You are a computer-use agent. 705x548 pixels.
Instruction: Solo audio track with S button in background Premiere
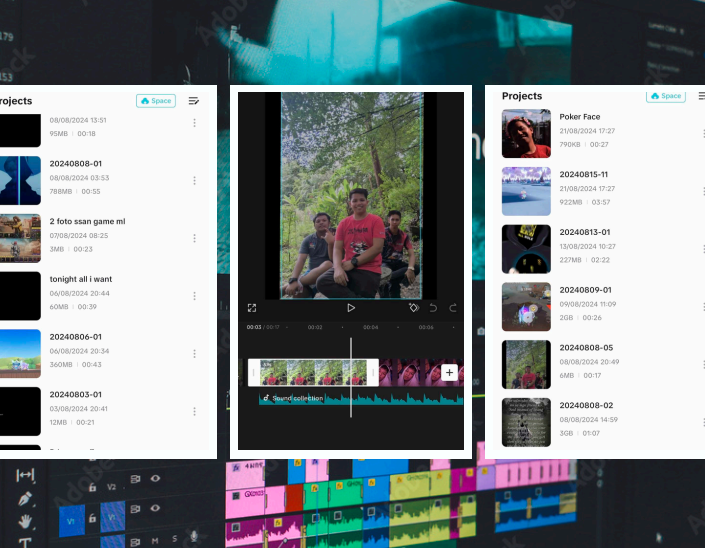(x=174, y=539)
